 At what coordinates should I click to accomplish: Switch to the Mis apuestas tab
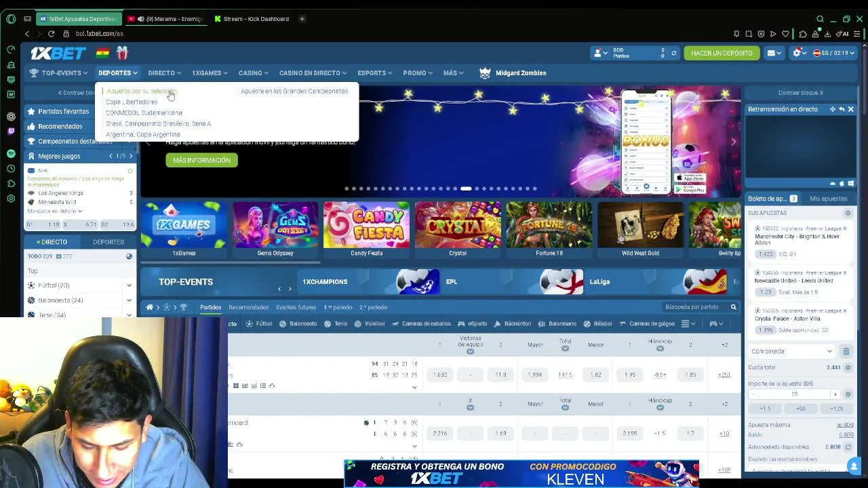click(x=828, y=199)
